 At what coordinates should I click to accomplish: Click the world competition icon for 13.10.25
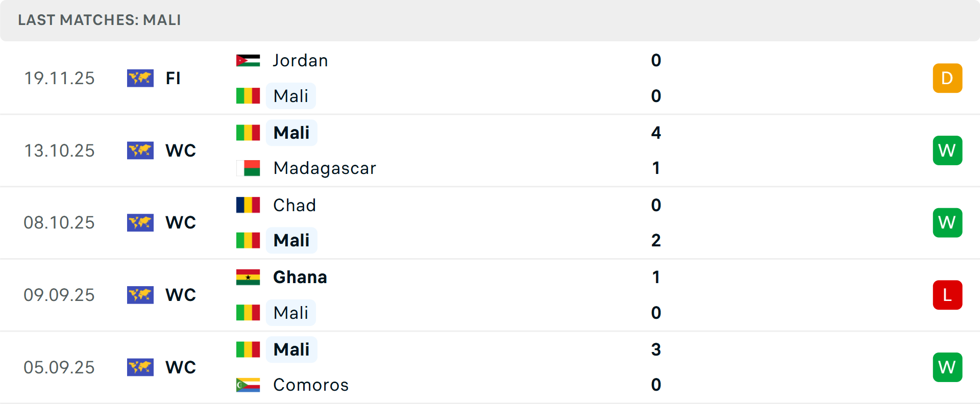140,150
